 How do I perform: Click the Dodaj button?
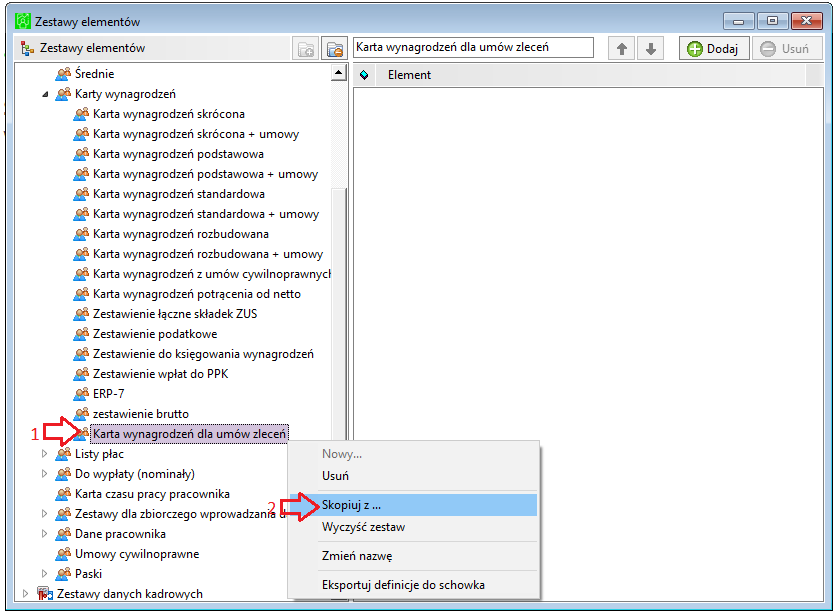pyautogui.click(x=714, y=49)
